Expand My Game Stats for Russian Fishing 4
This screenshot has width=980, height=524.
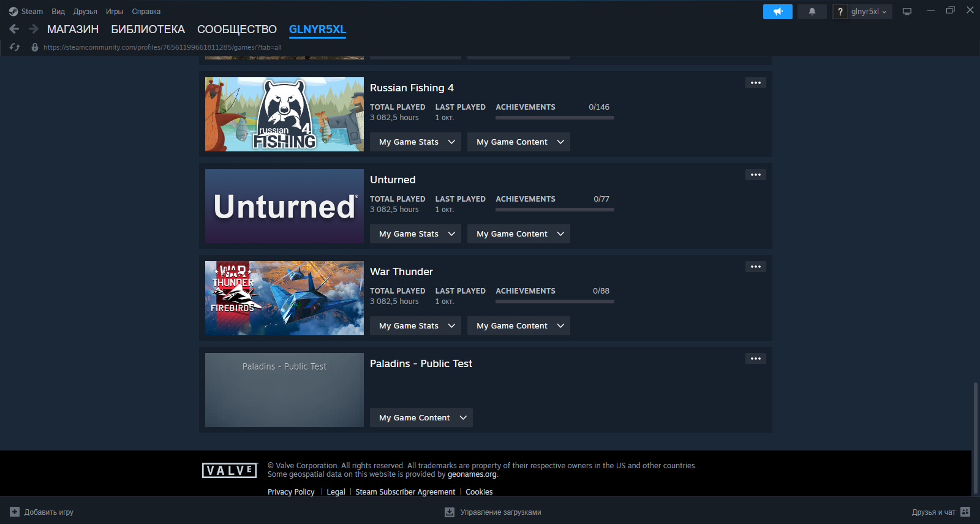tap(415, 142)
